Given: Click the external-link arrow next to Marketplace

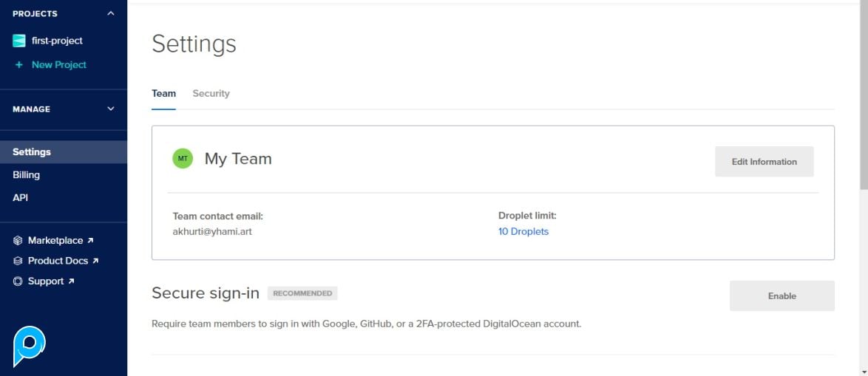Looking at the screenshot, I should coord(90,241).
